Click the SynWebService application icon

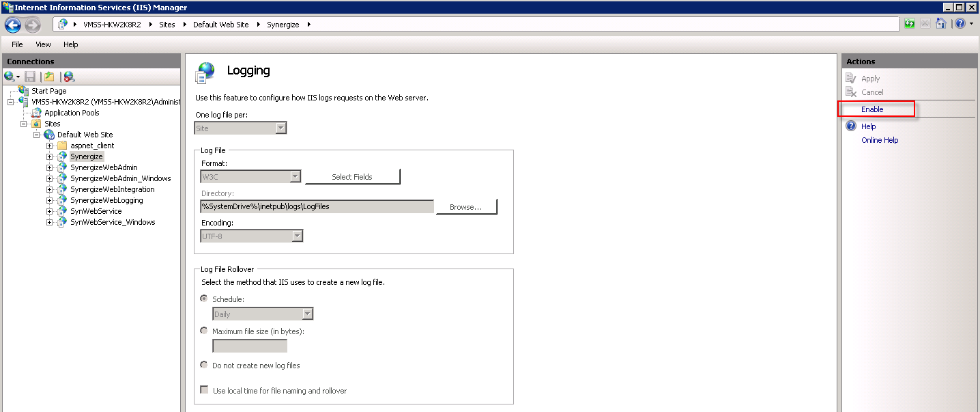click(62, 211)
